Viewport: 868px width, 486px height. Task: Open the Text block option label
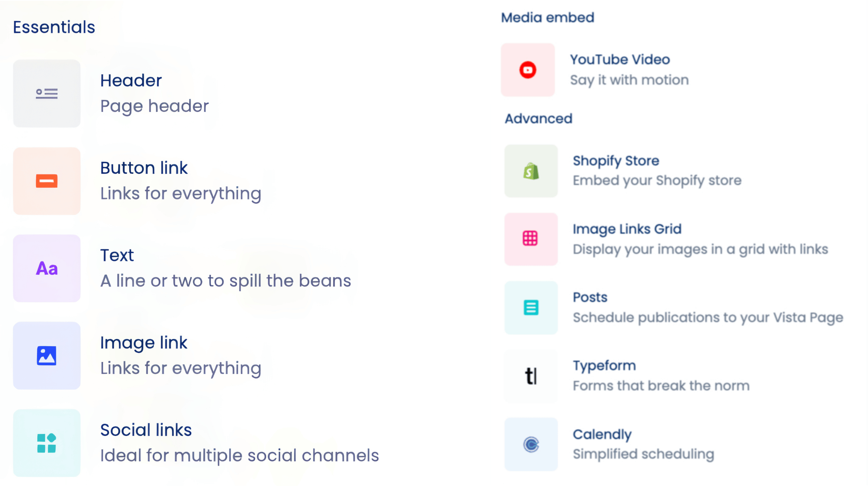117,255
